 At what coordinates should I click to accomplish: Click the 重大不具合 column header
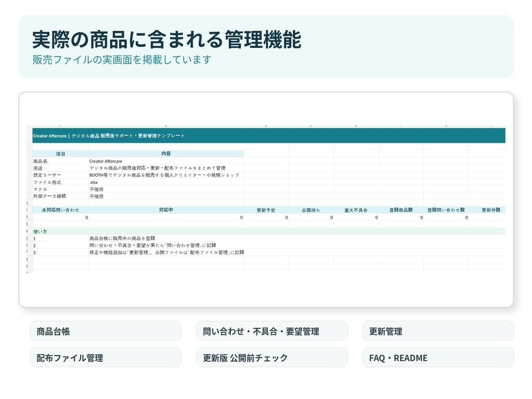tap(356, 210)
